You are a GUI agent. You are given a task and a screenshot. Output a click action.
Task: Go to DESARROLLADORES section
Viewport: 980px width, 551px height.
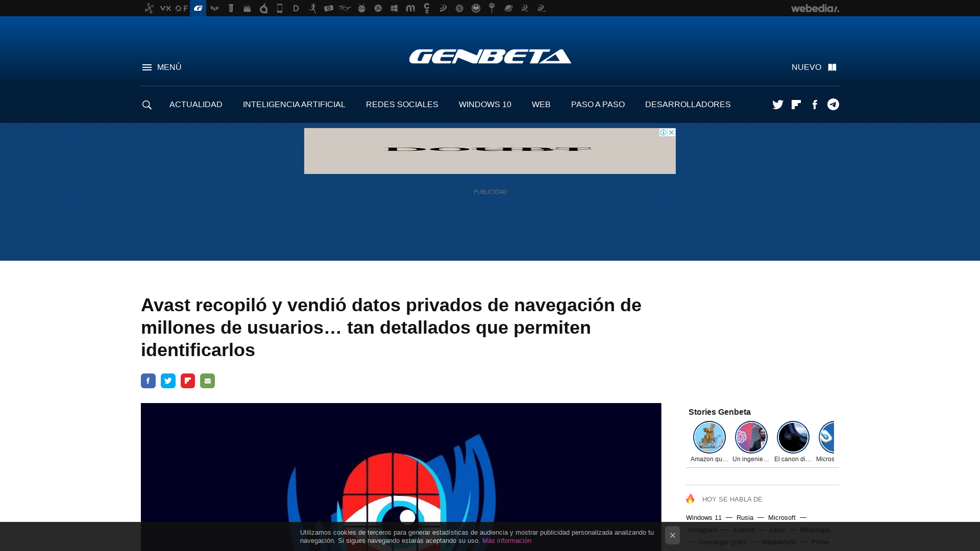click(688, 105)
